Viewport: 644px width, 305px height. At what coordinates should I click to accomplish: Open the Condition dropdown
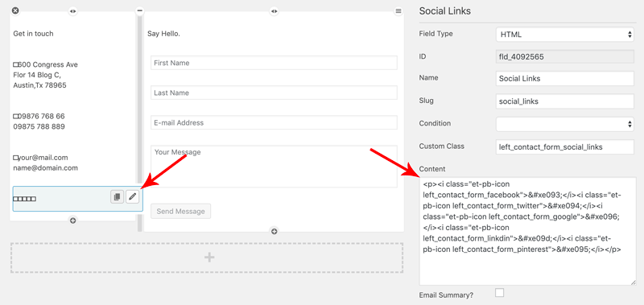(565, 124)
